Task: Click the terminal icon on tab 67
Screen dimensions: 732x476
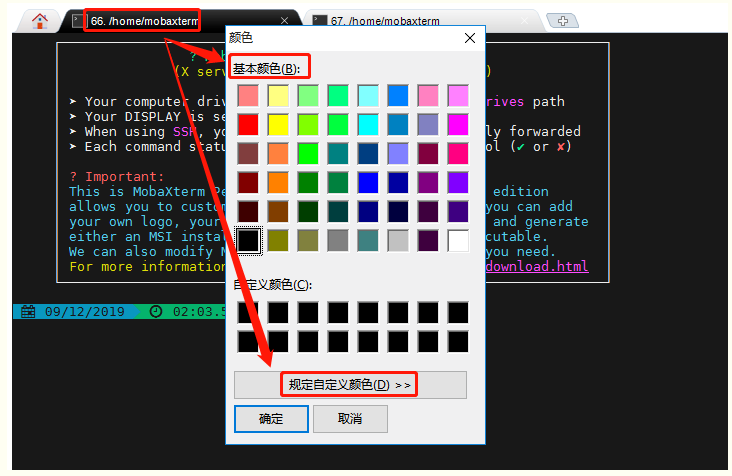Action: [319, 21]
